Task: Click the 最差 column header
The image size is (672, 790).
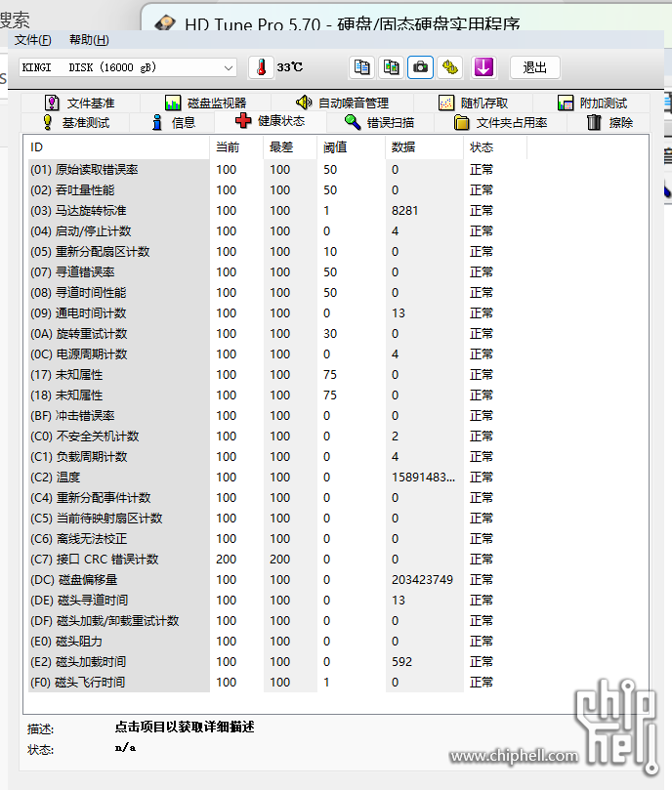Action: pos(290,147)
